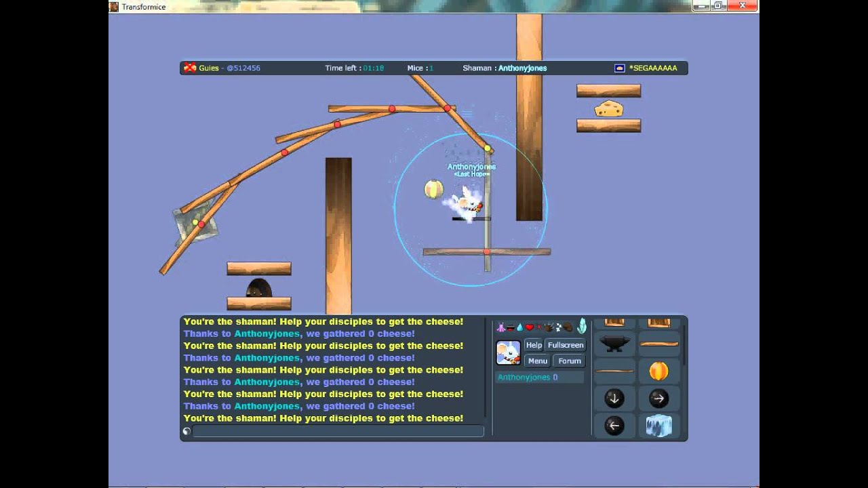The height and width of the screenshot is (488, 868).
Task: Choose the left-arrow cannonball item
Action: (614, 426)
